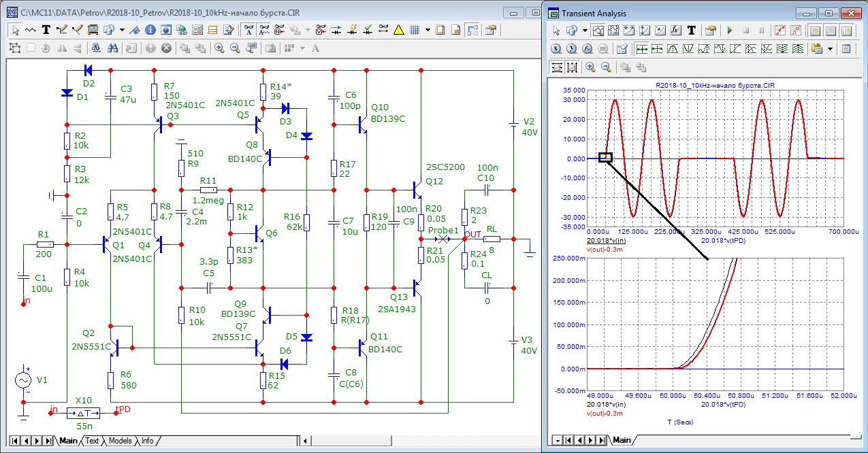This screenshot has width=868, height=453.
Task: Toggle Data Points display in Transient Analysis toolbar
Action: (780, 31)
